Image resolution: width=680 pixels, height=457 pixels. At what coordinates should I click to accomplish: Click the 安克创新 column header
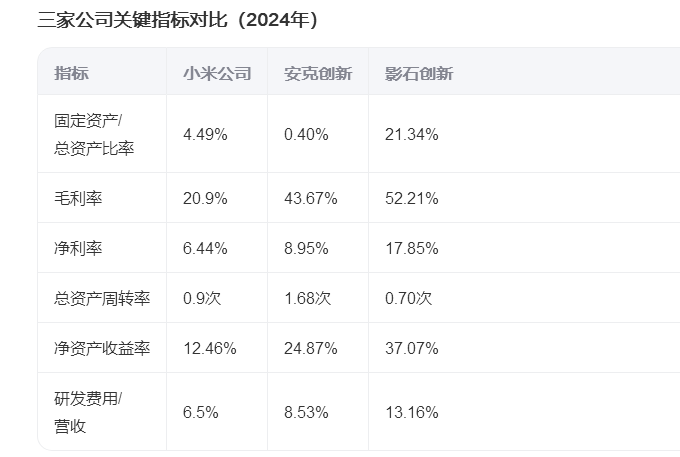tap(318, 73)
